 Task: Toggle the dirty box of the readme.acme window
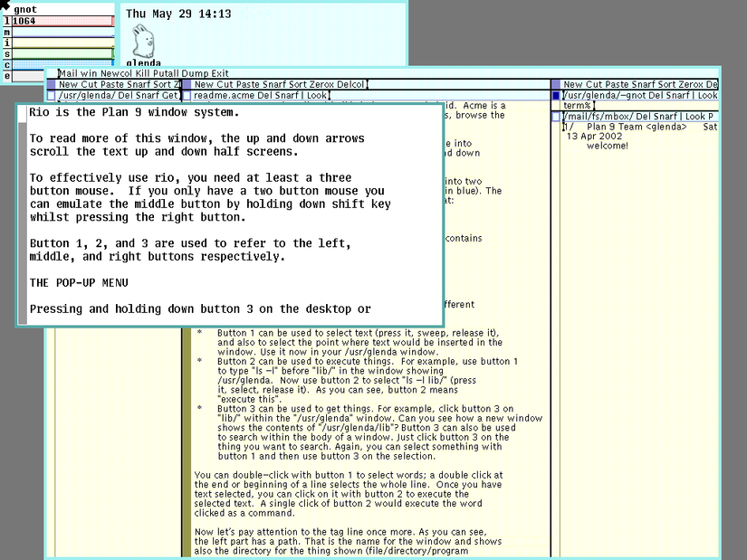pyautogui.click(x=188, y=96)
